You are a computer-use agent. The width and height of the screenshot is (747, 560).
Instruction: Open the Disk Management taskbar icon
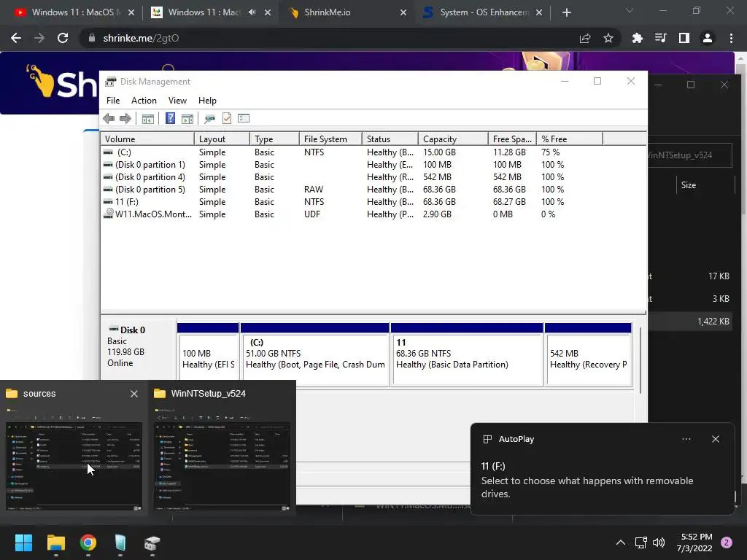click(152, 542)
